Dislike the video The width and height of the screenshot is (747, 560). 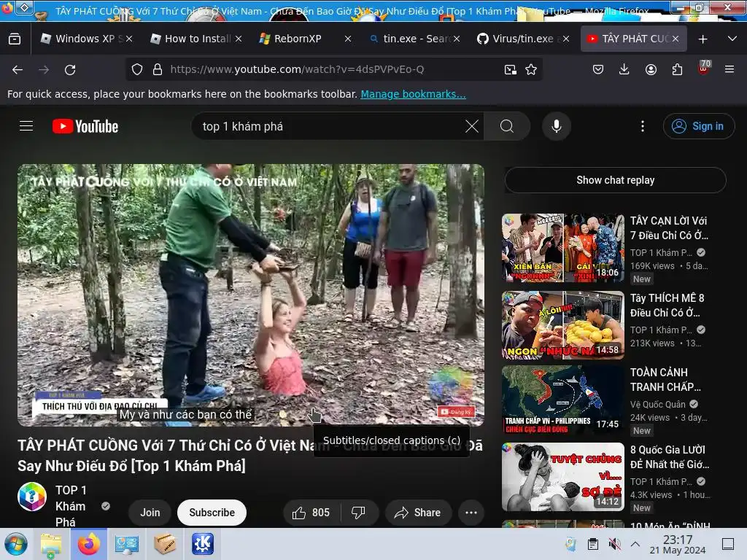pos(358,513)
